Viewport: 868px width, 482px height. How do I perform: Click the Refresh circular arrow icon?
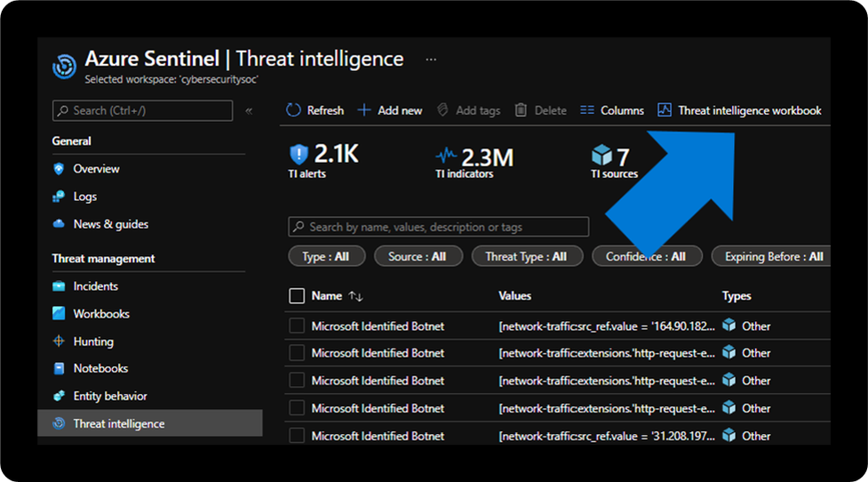[x=293, y=110]
